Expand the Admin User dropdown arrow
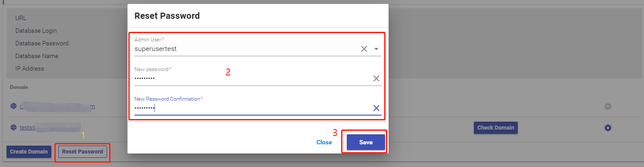 coord(376,49)
